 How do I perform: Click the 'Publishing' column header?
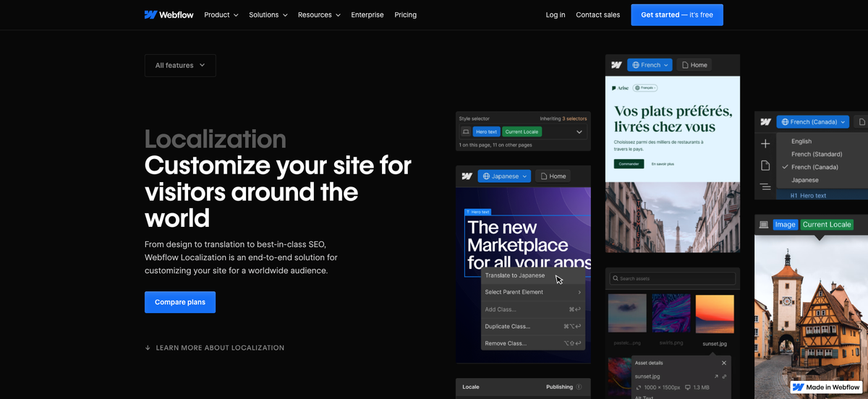(x=560, y=387)
